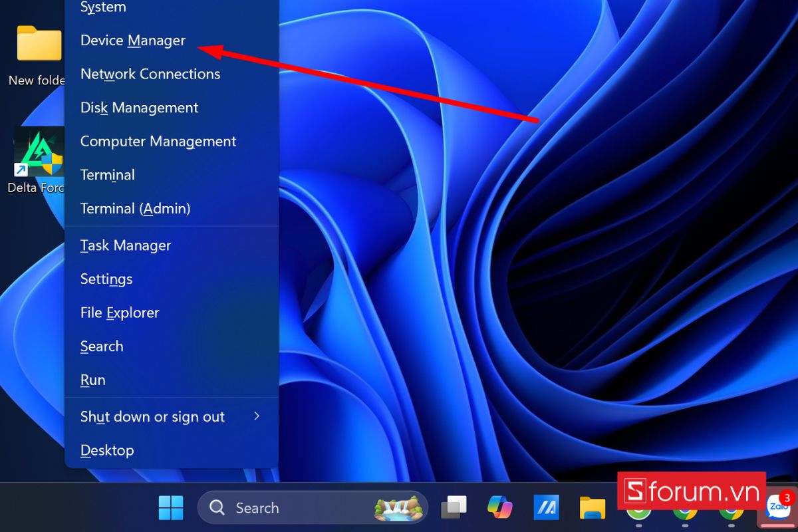
Task: Open the System menu entry
Action: click(x=172, y=9)
